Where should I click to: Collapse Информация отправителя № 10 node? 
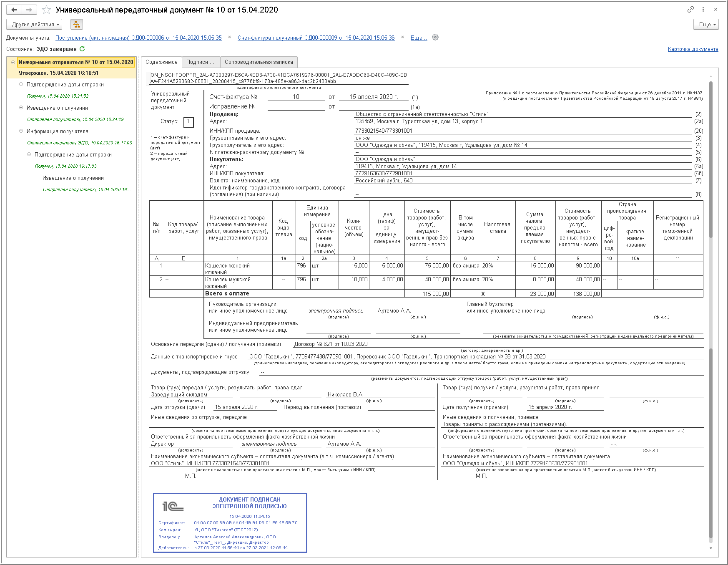tap(13, 62)
